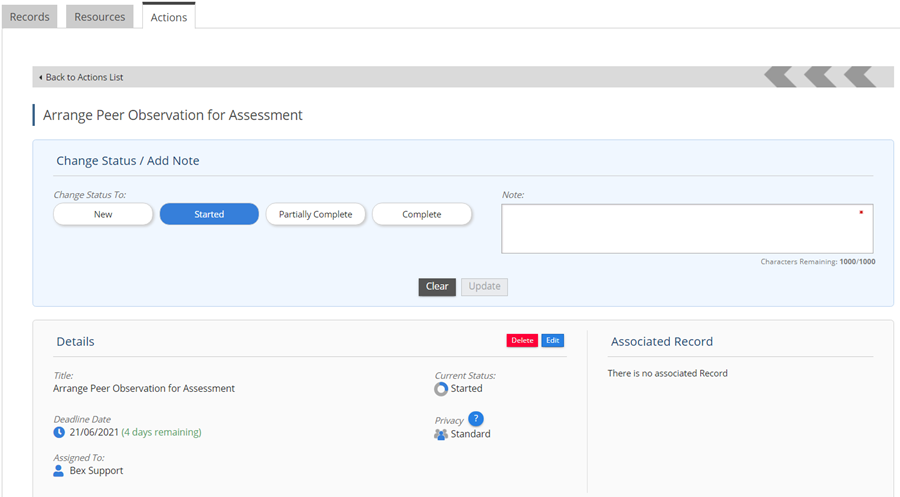Click the 'Change Status / Add Note' heading
The width and height of the screenshot is (900, 497).
click(128, 161)
